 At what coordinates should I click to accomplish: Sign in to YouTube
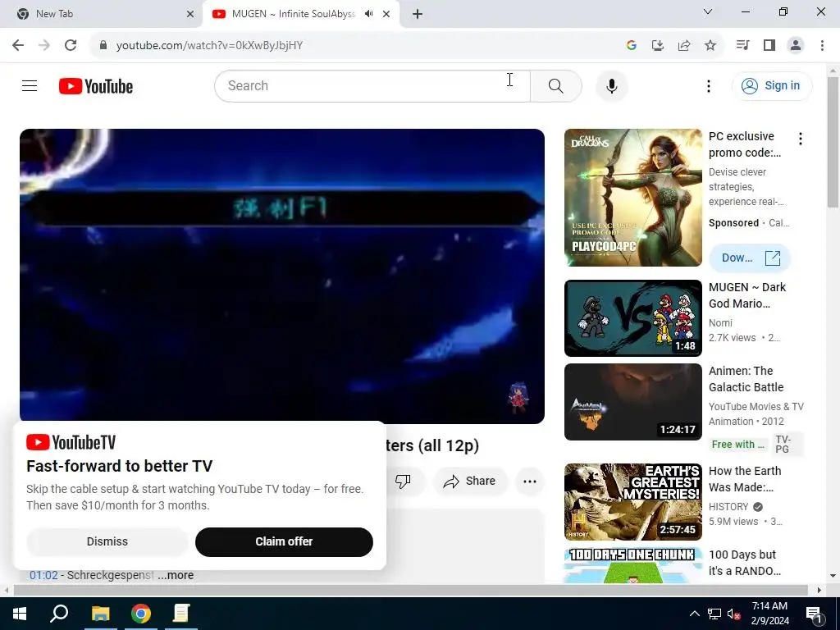771,85
